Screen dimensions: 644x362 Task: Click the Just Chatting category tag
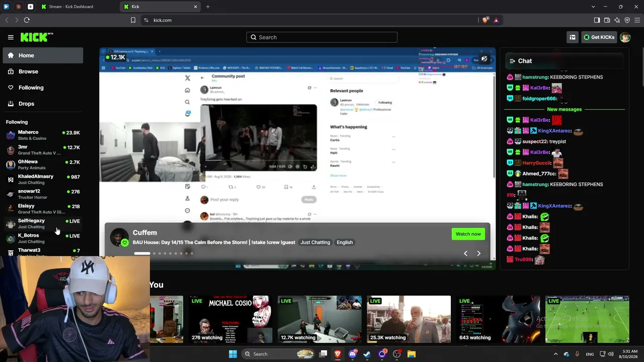pyautogui.click(x=315, y=242)
